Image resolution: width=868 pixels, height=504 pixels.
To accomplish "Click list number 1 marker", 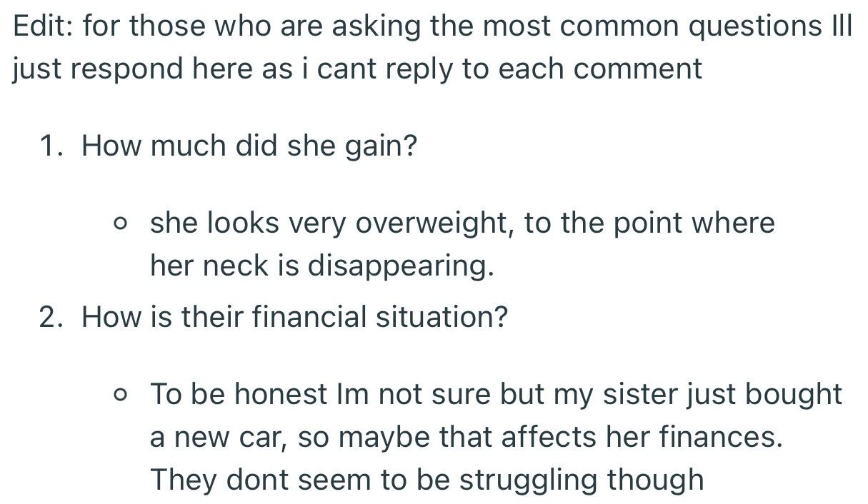I will [55, 146].
